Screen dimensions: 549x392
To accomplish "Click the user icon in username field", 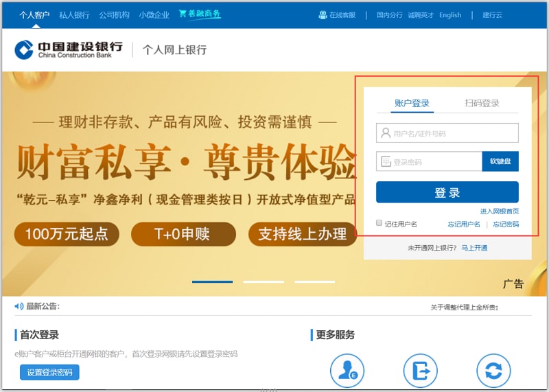I will pyautogui.click(x=386, y=133).
